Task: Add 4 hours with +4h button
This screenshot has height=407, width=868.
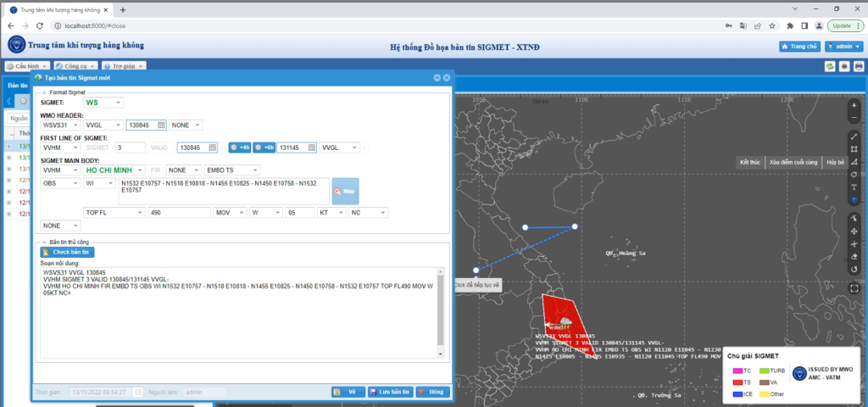Action: 240,148
